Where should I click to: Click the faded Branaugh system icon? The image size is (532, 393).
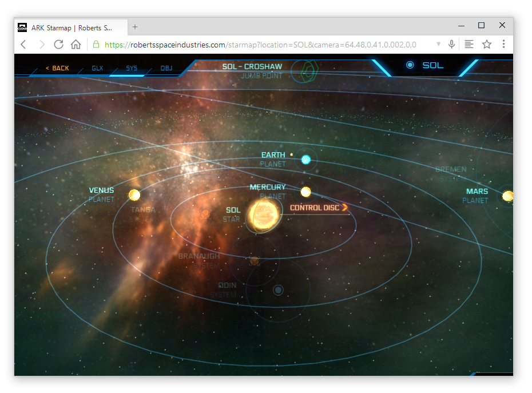click(254, 261)
